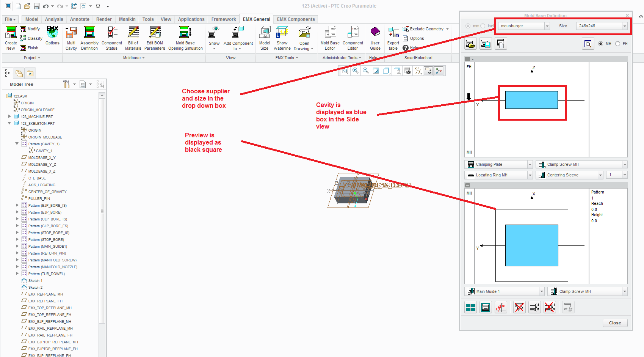Load mold base assembly from file icon

tap(471, 44)
